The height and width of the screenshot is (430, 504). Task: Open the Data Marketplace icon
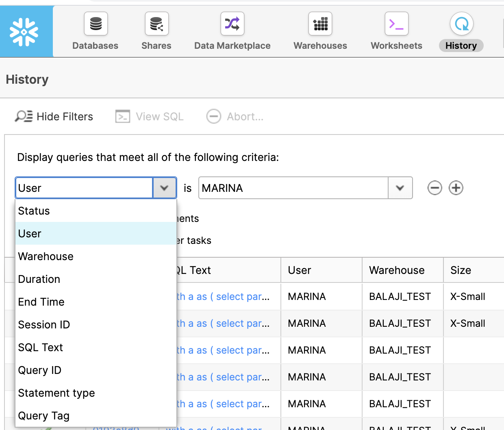[x=232, y=24]
